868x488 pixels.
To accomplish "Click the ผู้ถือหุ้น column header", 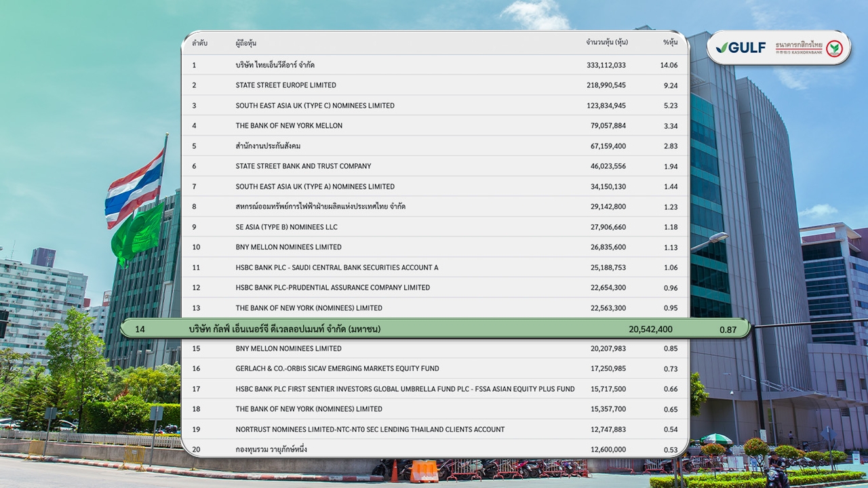I will click(x=246, y=43).
